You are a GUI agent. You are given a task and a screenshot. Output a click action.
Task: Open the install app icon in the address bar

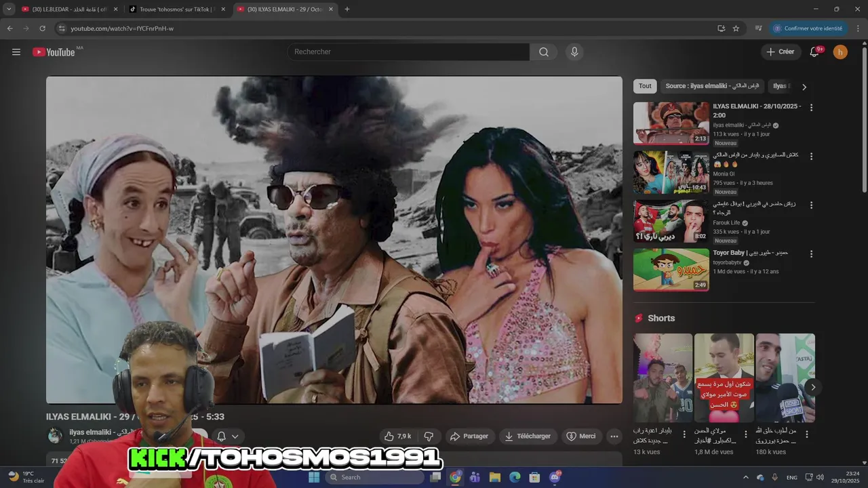pyautogui.click(x=721, y=28)
